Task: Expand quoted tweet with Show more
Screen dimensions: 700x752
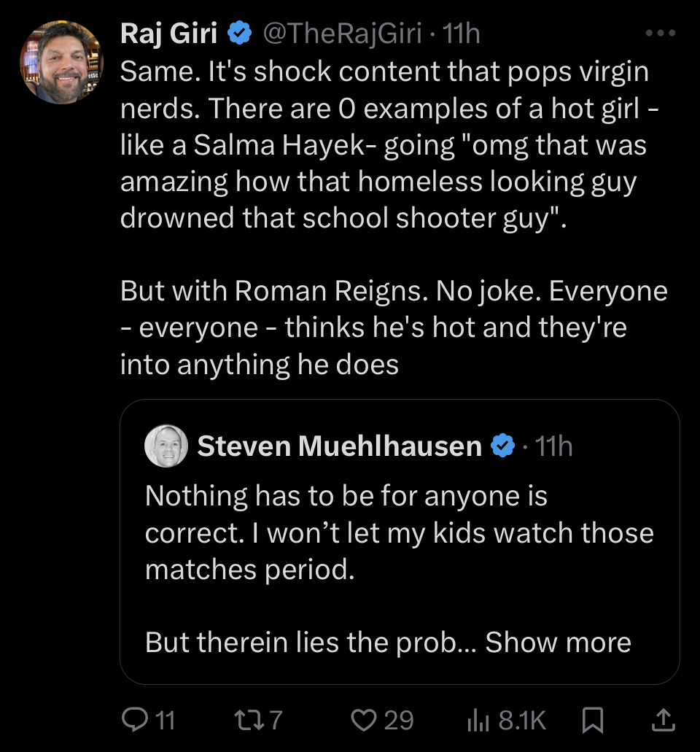Action: 558,643
